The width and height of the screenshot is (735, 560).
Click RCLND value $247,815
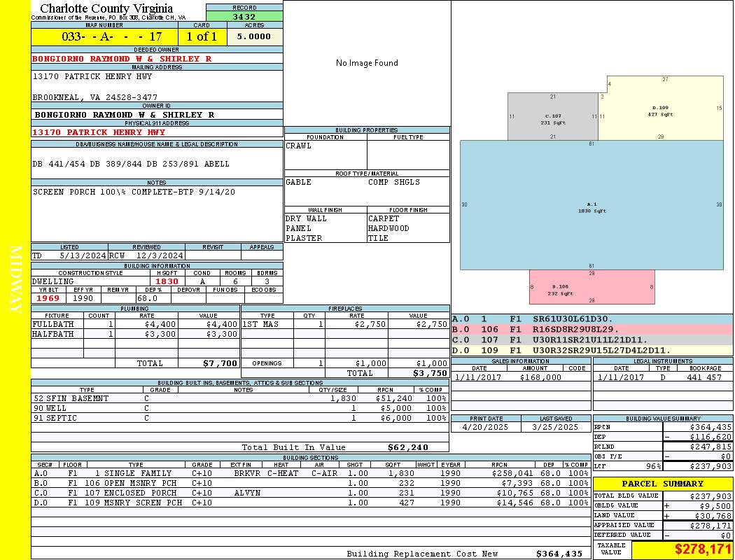(710, 447)
